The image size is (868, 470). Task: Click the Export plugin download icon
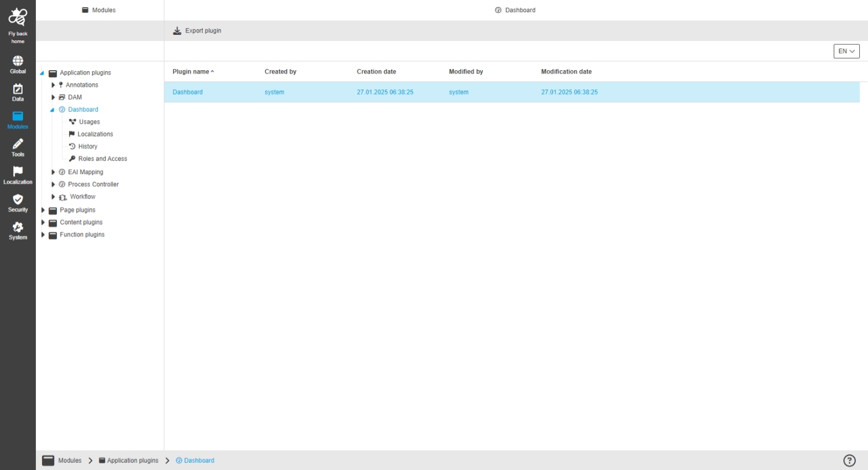pos(177,31)
